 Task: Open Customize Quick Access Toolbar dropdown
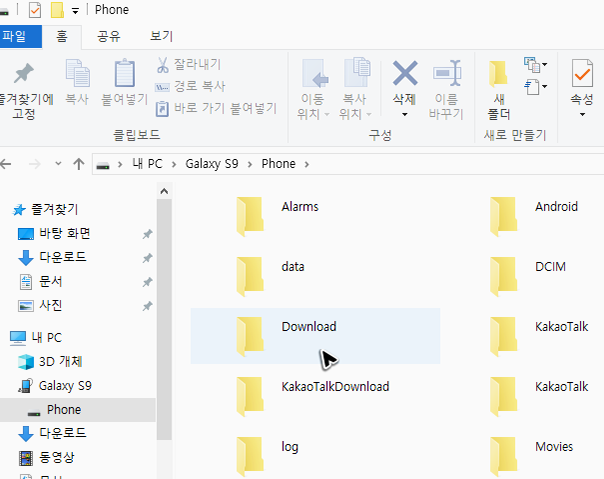76,11
